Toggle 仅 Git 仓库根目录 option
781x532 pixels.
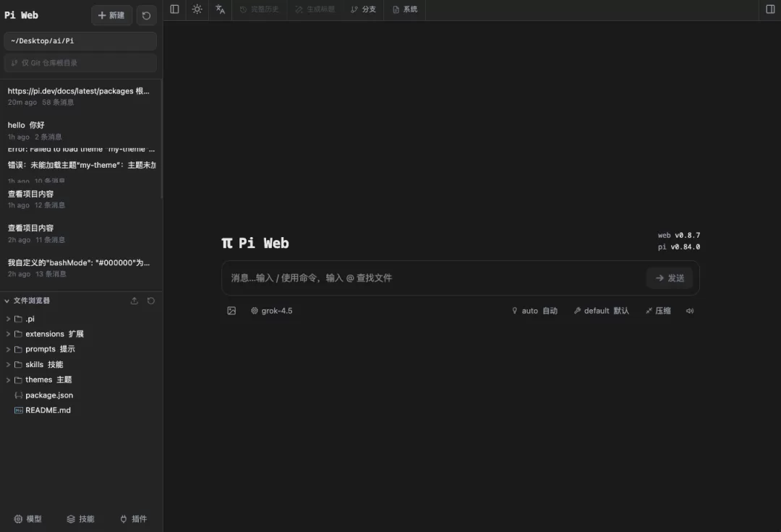pyautogui.click(x=80, y=63)
